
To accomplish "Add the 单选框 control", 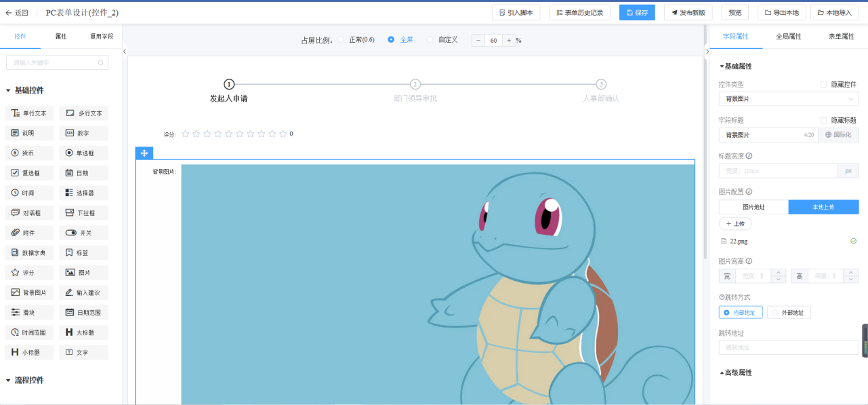I will click(83, 153).
